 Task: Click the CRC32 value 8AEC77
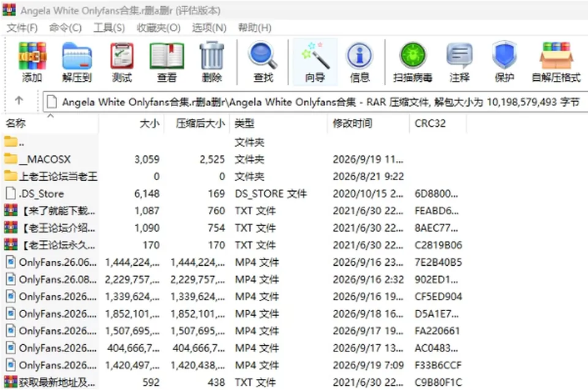[x=437, y=228]
